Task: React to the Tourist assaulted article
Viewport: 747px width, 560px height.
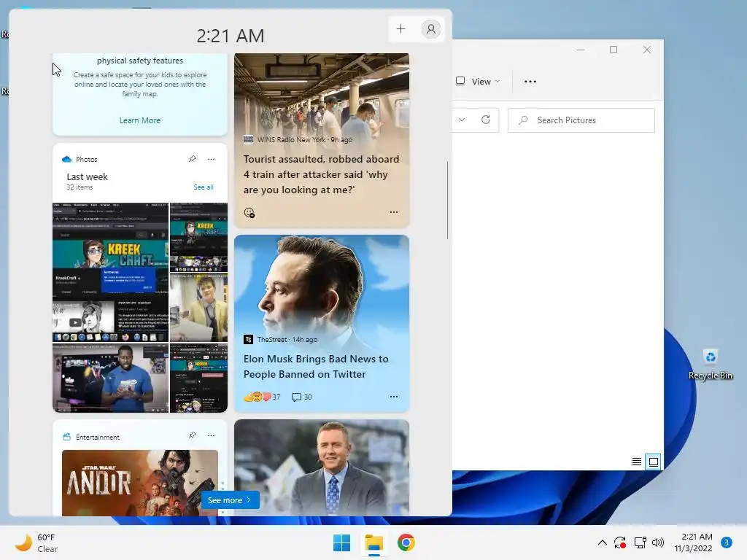Action: click(249, 212)
